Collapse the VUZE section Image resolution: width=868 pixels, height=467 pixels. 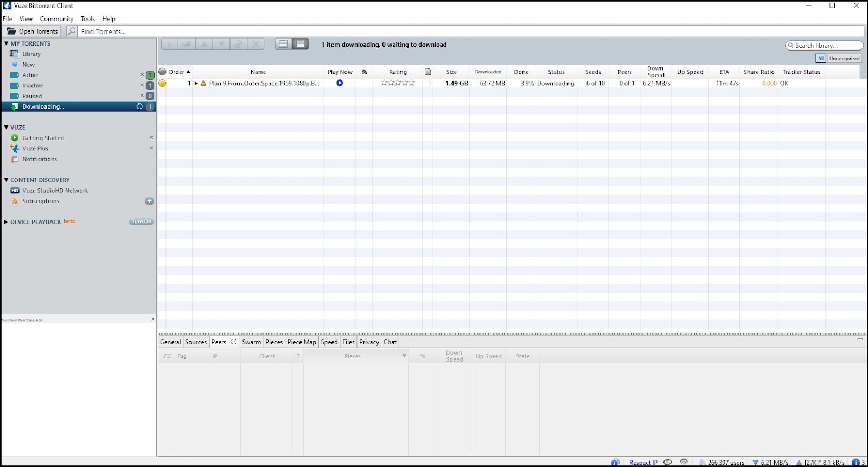coord(7,127)
